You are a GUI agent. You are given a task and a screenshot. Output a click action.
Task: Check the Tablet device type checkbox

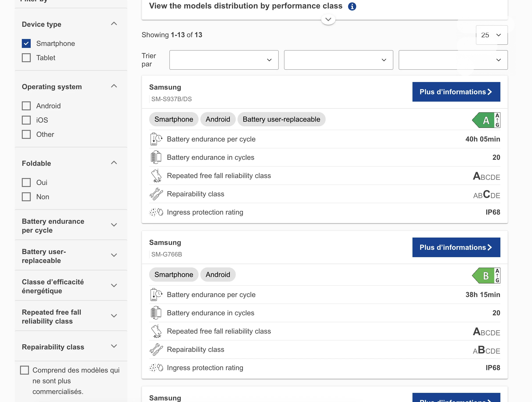tap(26, 57)
